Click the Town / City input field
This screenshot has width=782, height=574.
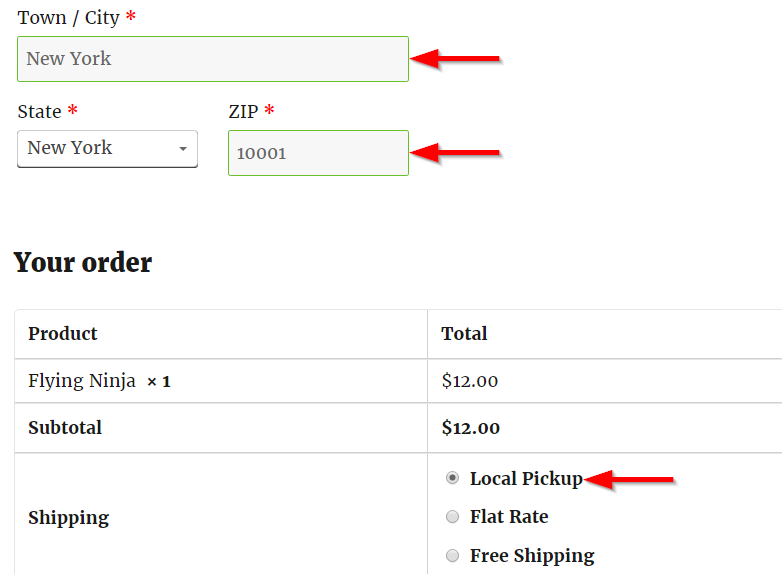click(x=212, y=59)
